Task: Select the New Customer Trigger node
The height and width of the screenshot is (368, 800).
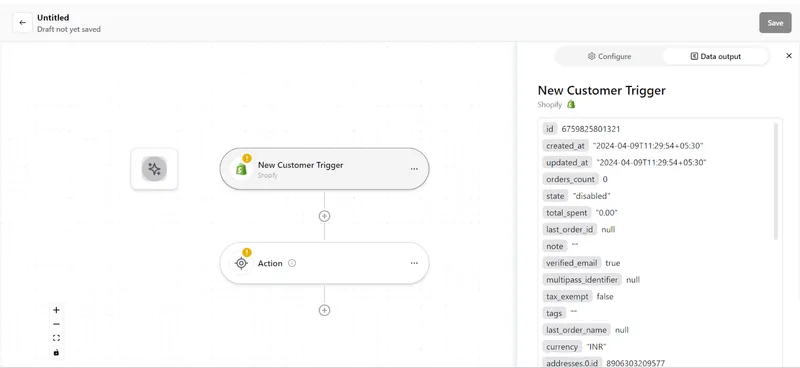Action: 324,169
